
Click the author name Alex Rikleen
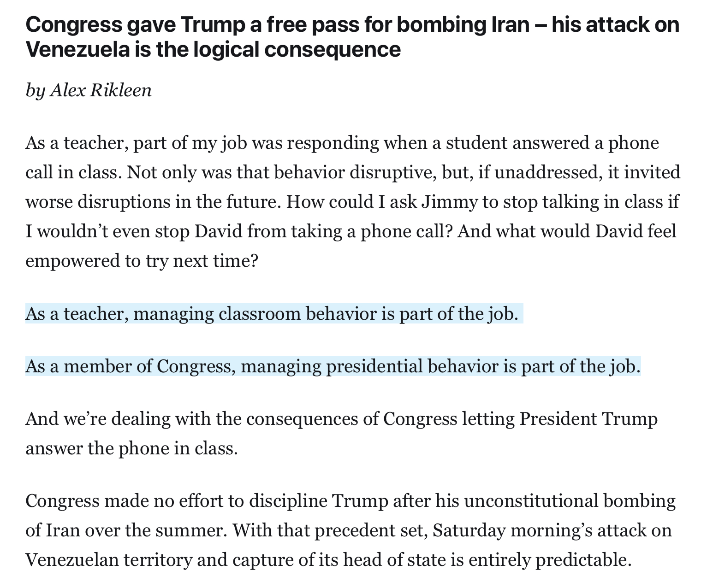point(101,90)
